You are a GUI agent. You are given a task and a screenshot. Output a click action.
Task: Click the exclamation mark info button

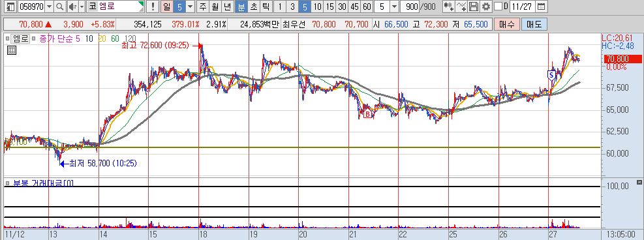point(153,7)
